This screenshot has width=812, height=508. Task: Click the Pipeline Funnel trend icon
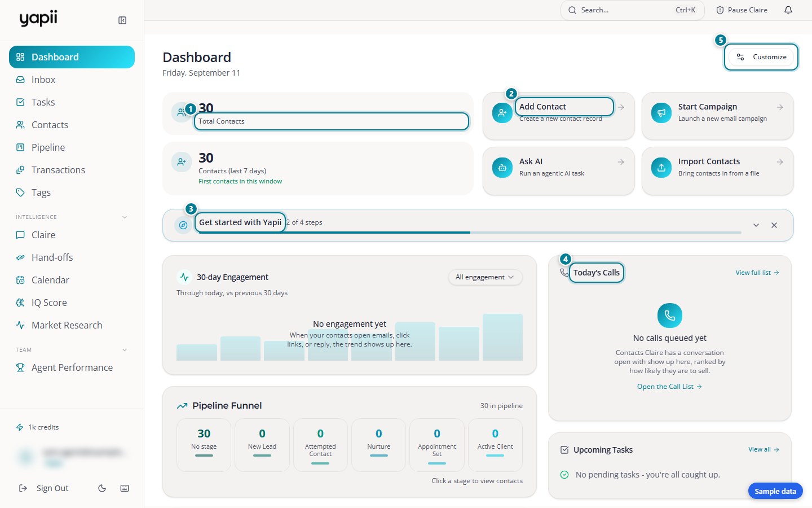[x=182, y=406]
